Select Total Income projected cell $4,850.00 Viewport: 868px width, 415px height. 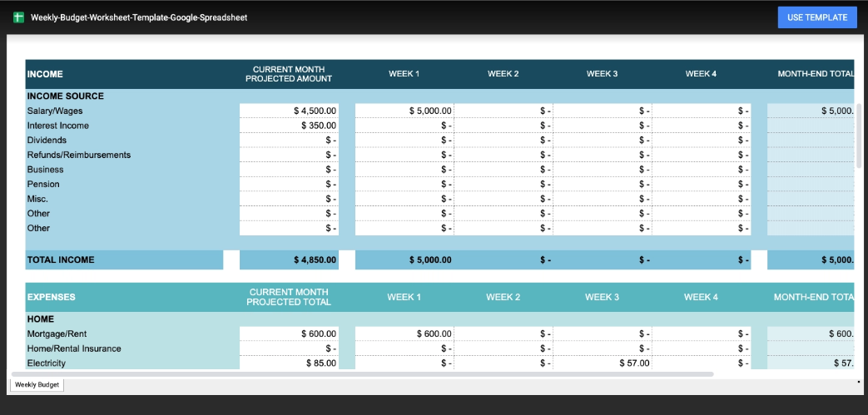(x=289, y=259)
